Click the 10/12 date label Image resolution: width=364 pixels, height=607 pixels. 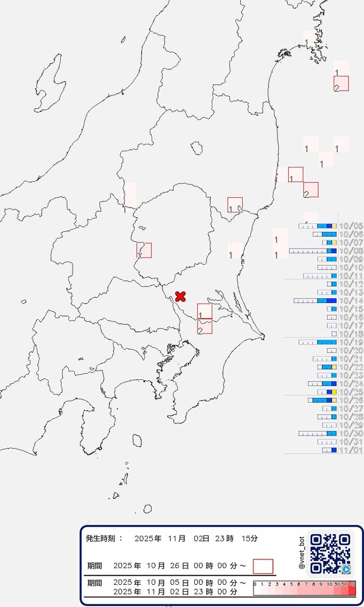click(351, 284)
